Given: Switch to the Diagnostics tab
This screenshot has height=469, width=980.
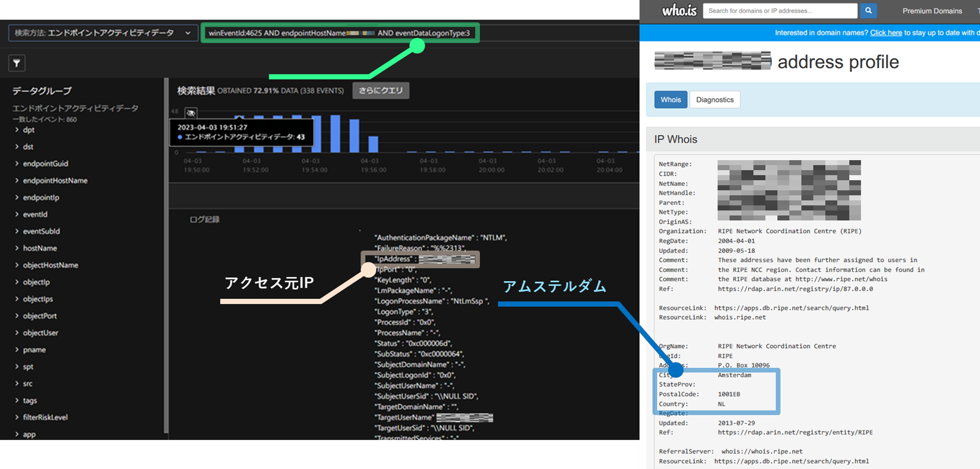Looking at the screenshot, I should coord(714,100).
